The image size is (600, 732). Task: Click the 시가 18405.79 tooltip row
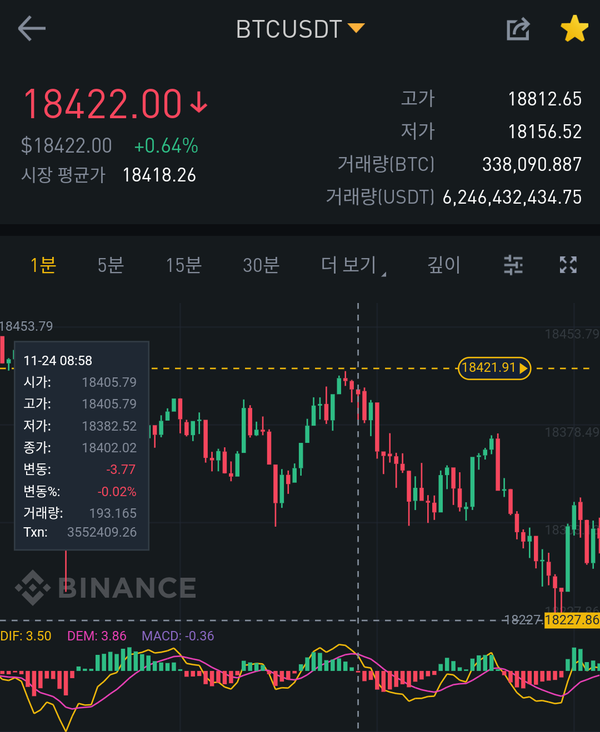click(x=80, y=382)
